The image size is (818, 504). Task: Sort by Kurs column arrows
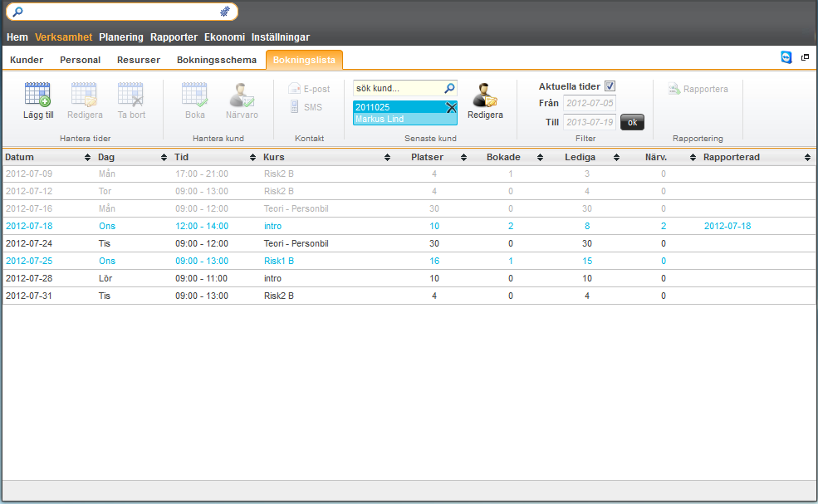click(387, 158)
